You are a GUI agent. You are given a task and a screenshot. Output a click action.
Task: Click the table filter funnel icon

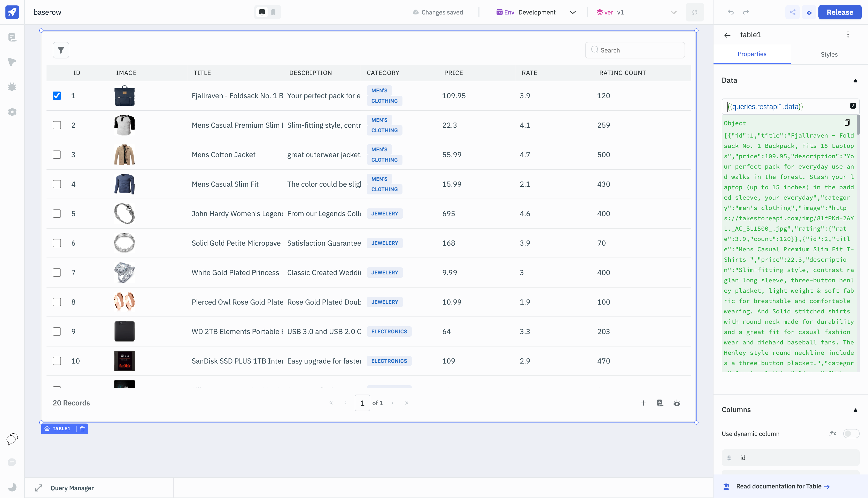pos(61,50)
